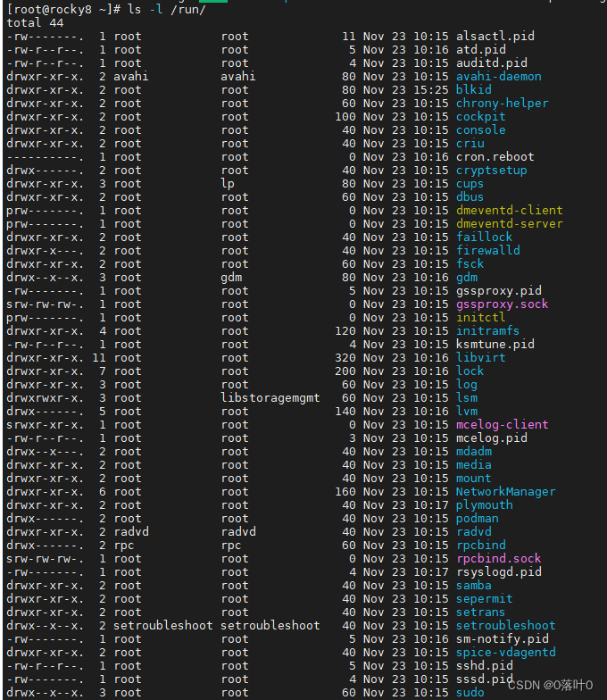Click the blue rpcbind directory name
The image size is (607, 700).
480,545
